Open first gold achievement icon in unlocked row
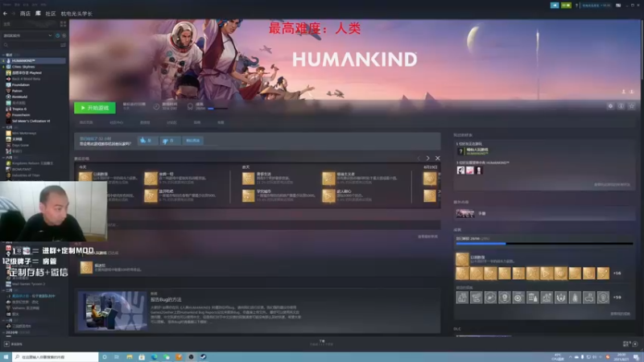This screenshot has height=362, width=644. pos(462,274)
